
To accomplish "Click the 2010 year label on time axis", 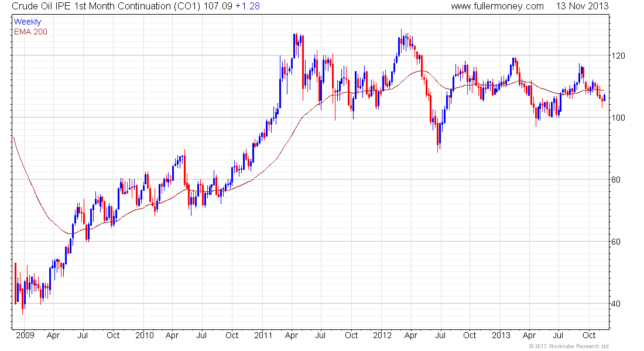I will click(145, 335).
